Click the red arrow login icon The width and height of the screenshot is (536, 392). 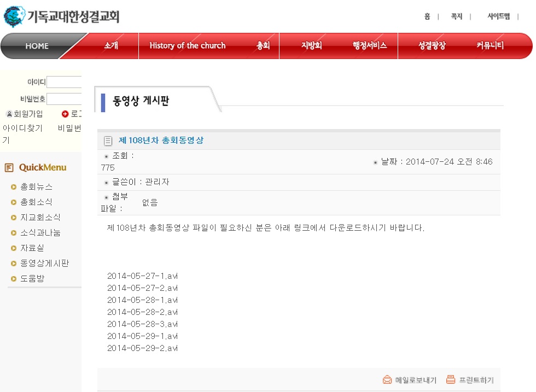click(65, 114)
